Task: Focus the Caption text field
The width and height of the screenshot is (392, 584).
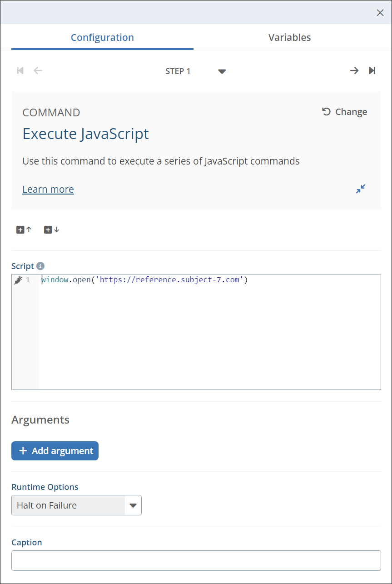Action: (x=196, y=560)
